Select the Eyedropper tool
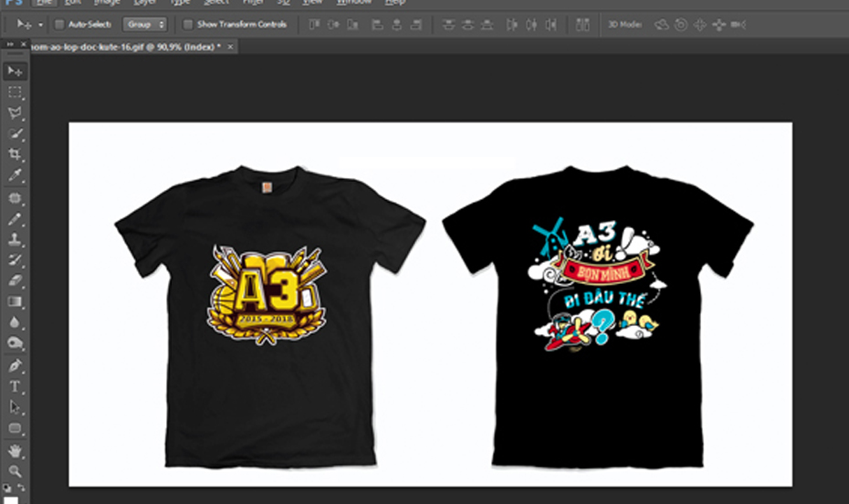Screen dimensions: 849x504 pyautogui.click(x=16, y=176)
